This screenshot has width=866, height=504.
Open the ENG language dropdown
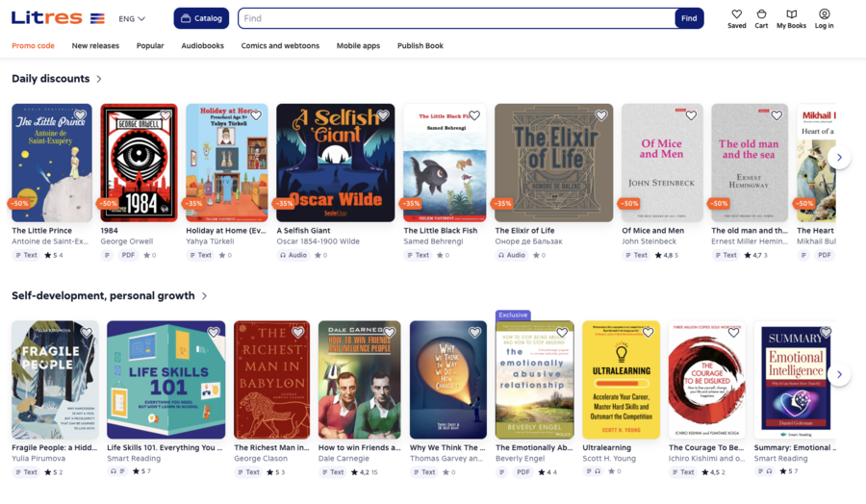132,19
